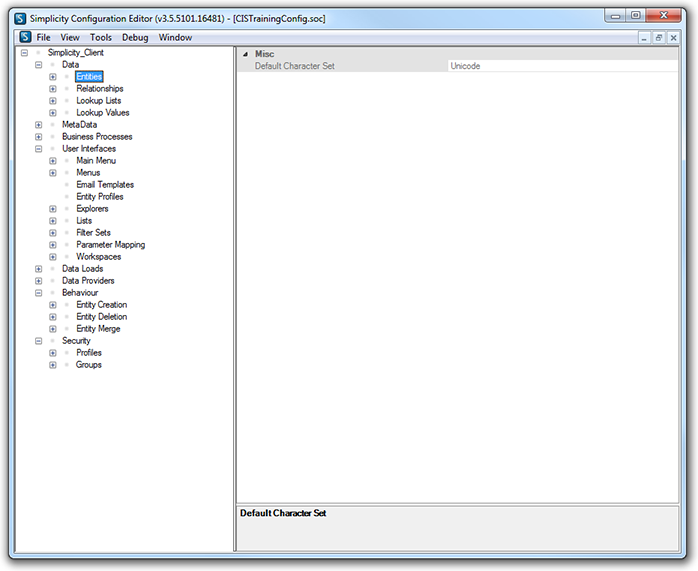Expand the Menus tree node
The height and width of the screenshot is (571, 698).
coord(53,173)
